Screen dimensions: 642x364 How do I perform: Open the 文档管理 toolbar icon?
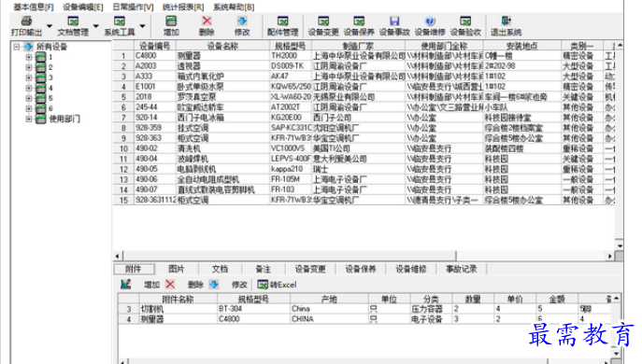(x=73, y=21)
